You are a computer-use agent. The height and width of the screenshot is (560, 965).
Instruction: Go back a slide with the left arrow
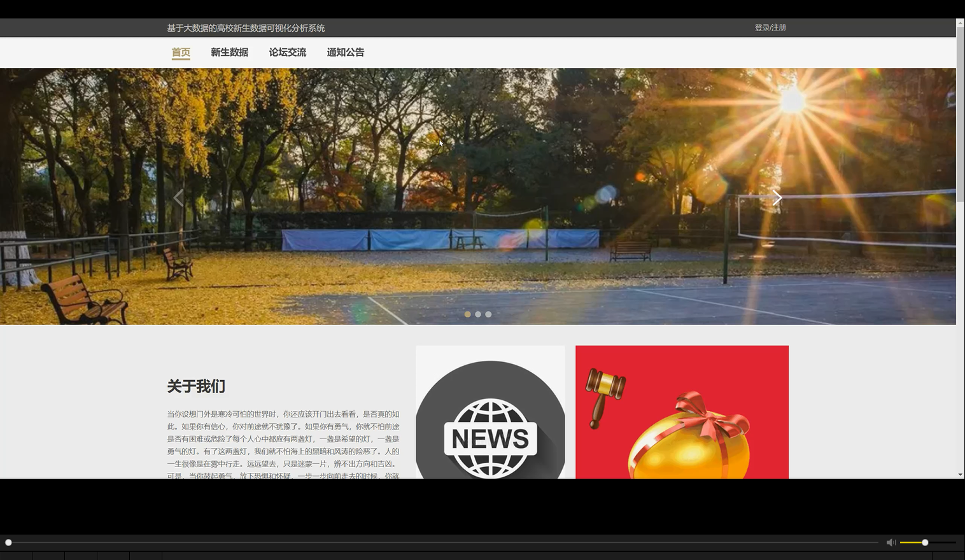point(179,198)
